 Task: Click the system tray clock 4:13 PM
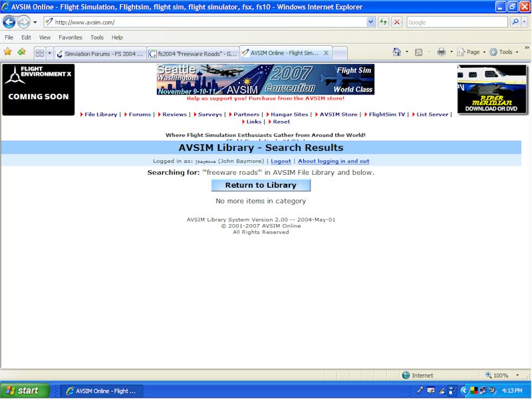click(x=512, y=391)
